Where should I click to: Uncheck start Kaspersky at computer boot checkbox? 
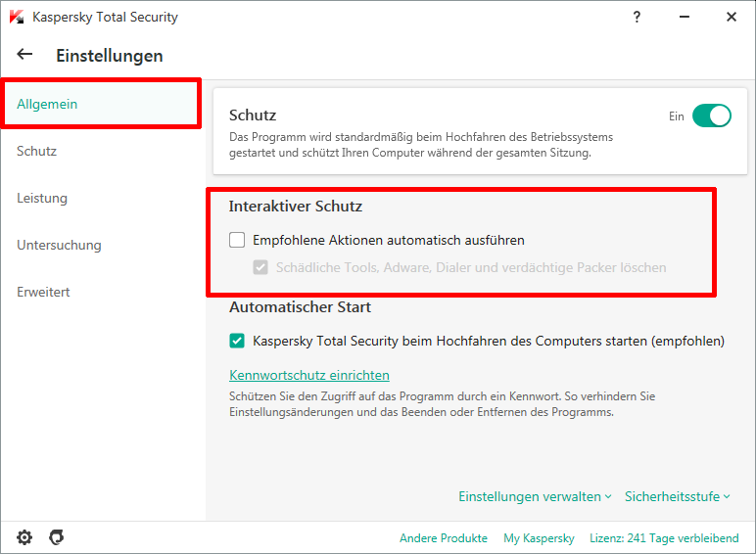point(237,341)
